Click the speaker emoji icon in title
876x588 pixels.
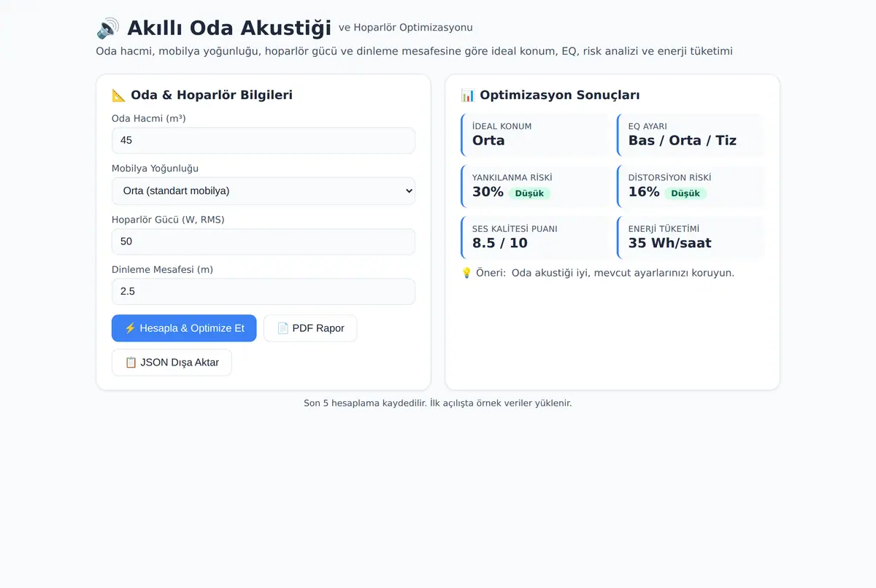coord(108,28)
